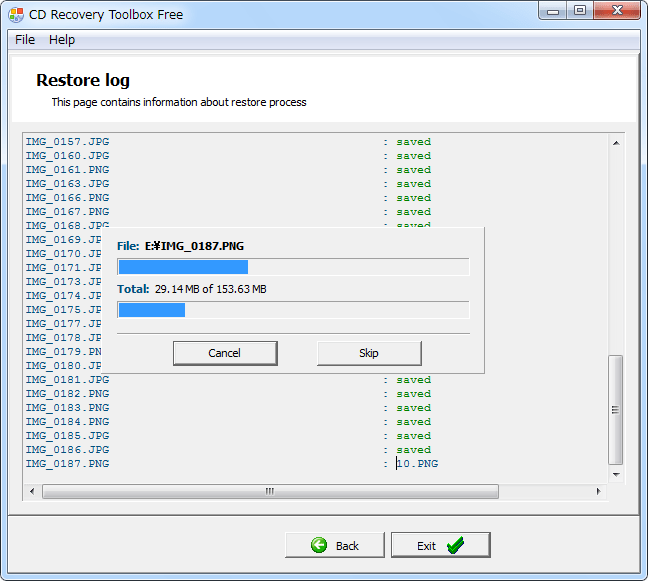The image size is (648, 581).
Task: Click the green checkmark icon on Exit
Action: 455,545
